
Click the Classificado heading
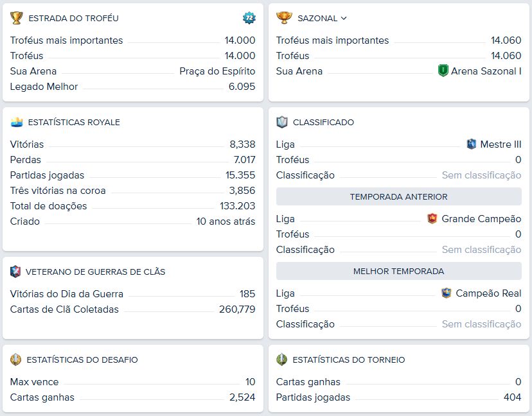(x=323, y=123)
